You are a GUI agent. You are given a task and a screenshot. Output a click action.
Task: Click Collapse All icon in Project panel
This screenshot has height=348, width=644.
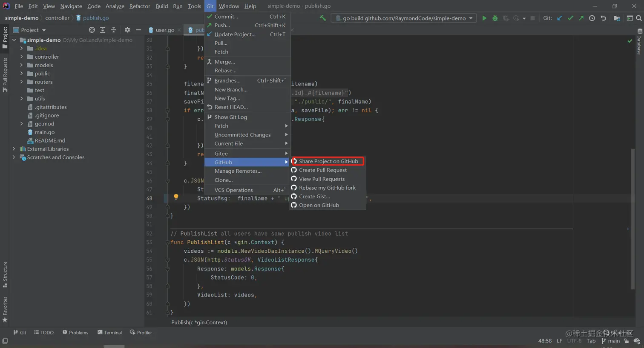(x=114, y=30)
